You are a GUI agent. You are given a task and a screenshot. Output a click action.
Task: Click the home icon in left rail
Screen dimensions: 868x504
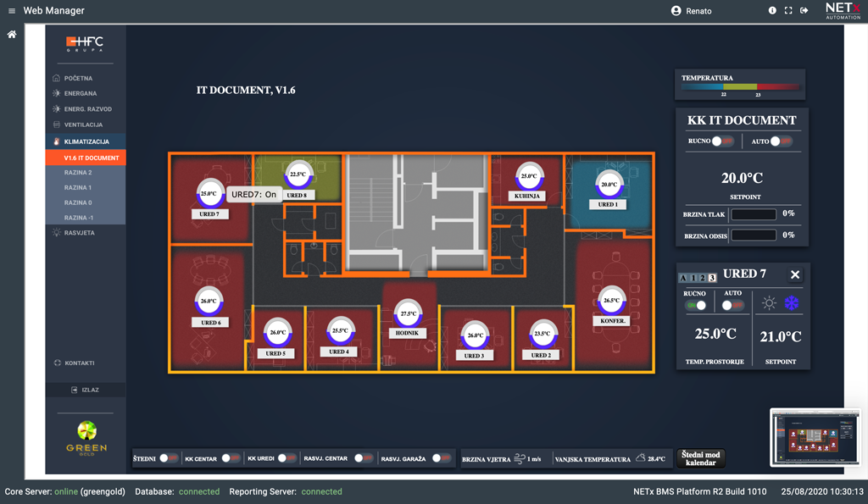pos(12,35)
